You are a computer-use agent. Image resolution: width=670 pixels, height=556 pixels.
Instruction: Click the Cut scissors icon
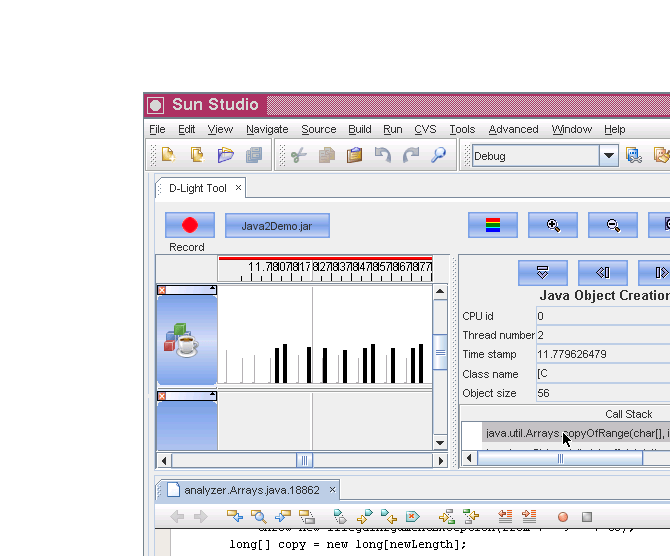point(299,155)
